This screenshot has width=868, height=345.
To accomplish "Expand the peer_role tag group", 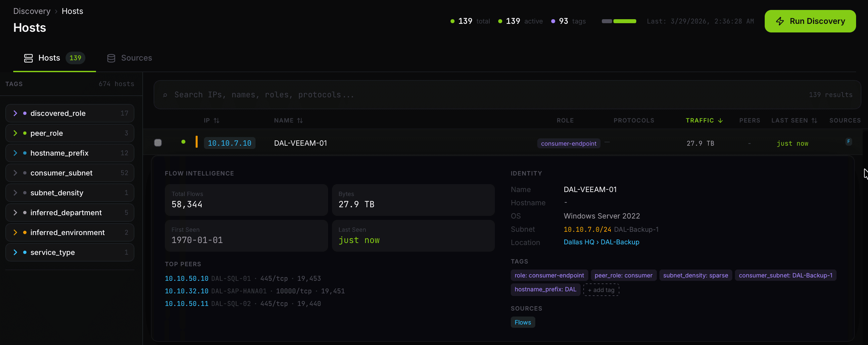I will click(x=15, y=133).
